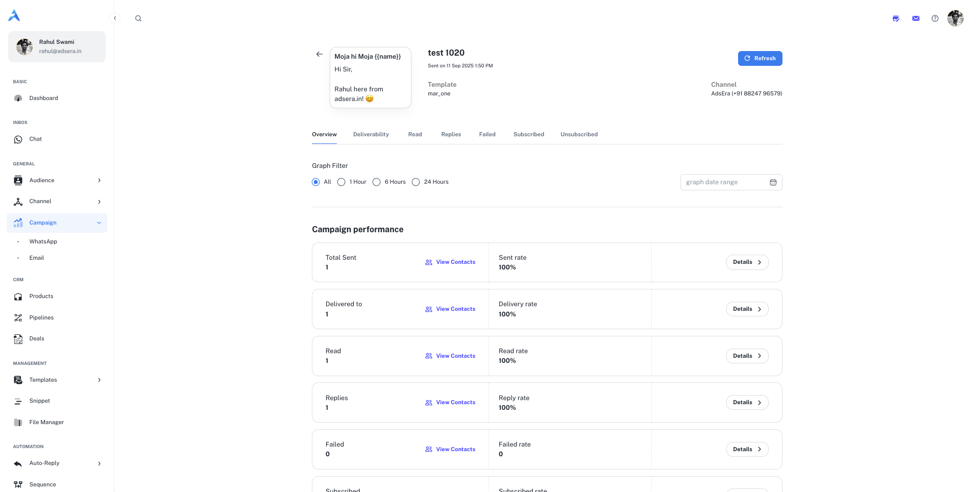Select the 6 Hours graph filter
The image size is (980, 492).
tap(377, 182)
